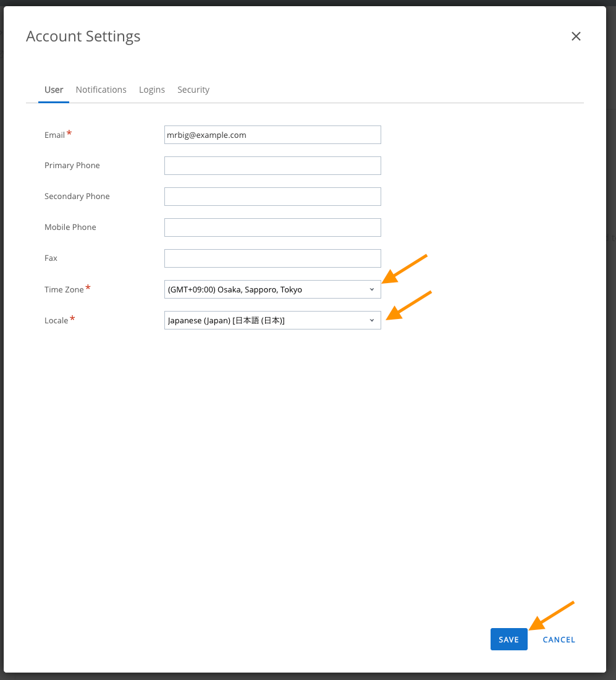Click the Mobile Phone label

click(70, 227)
